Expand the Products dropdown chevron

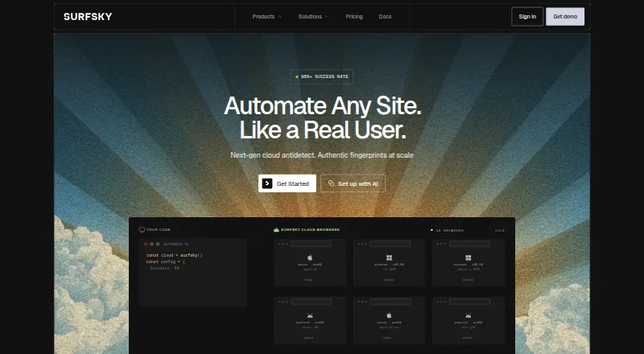coord(279,17)
